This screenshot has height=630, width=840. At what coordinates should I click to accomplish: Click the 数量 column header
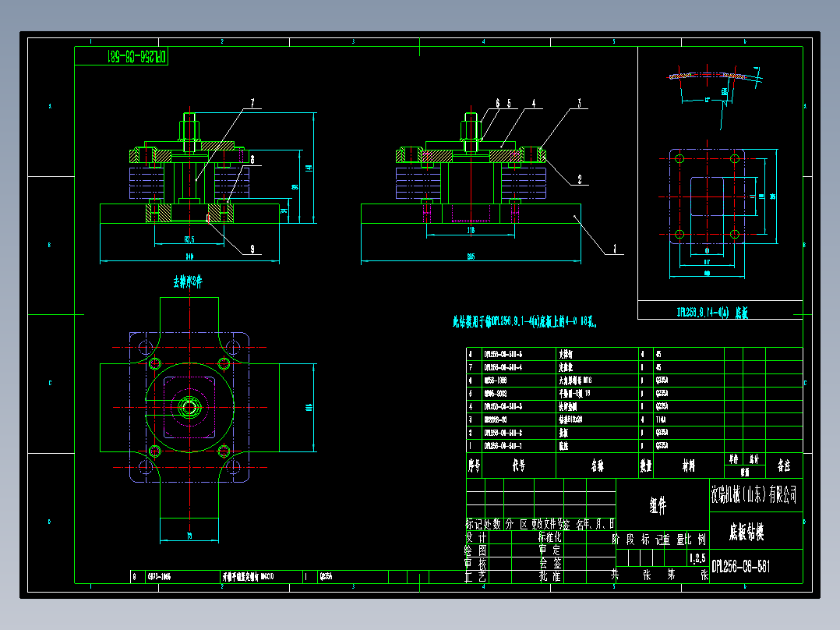point(645,465)
